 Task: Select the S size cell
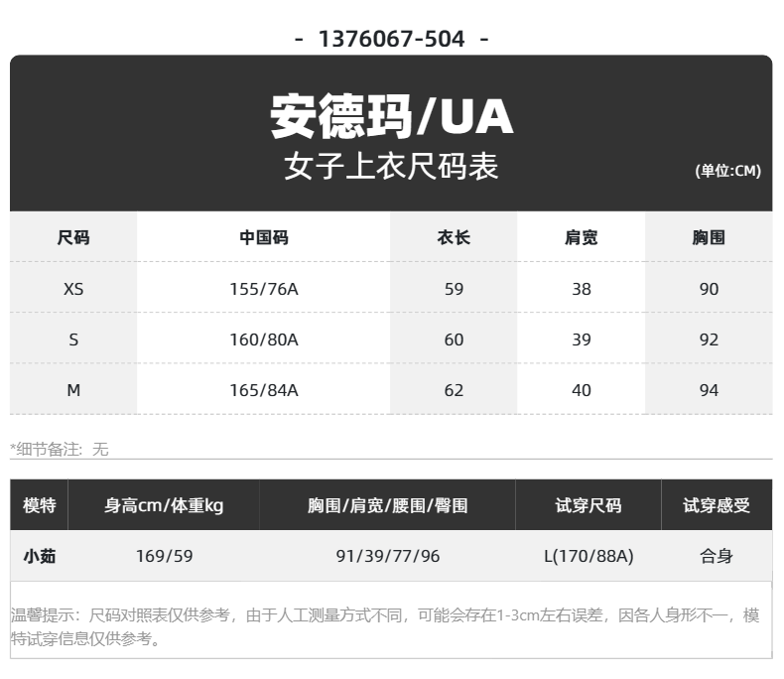pyautogui.click(x=73, y=339)
